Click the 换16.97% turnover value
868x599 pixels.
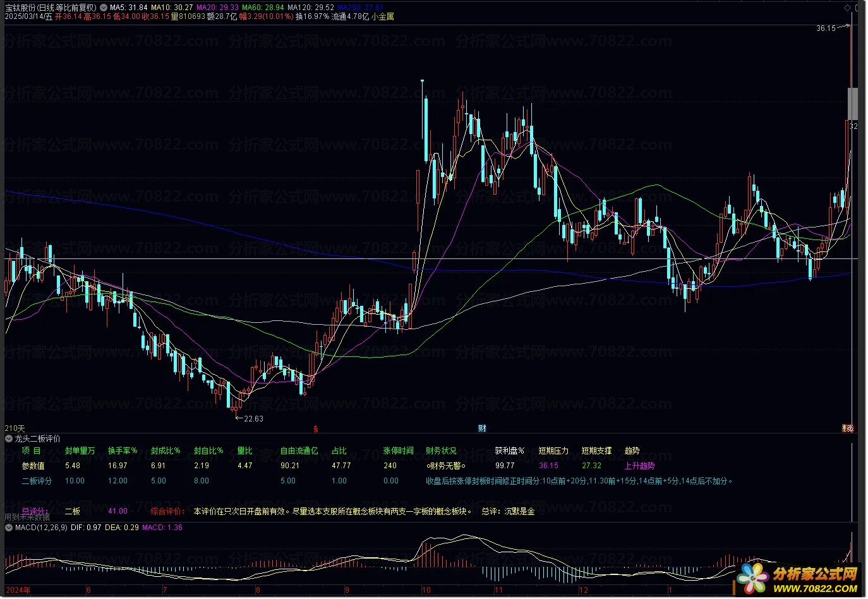coord(313,16)
